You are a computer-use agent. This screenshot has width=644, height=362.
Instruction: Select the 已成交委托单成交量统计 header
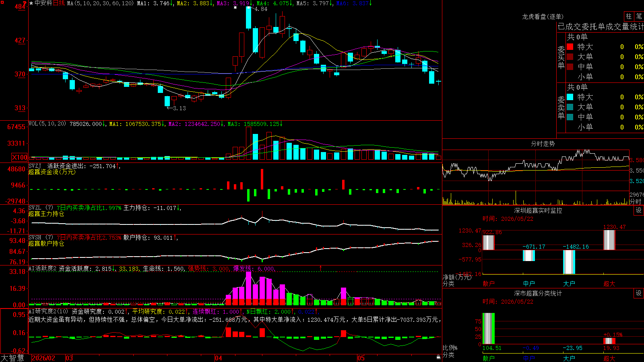pyautogui.click(x=601, y=27)
